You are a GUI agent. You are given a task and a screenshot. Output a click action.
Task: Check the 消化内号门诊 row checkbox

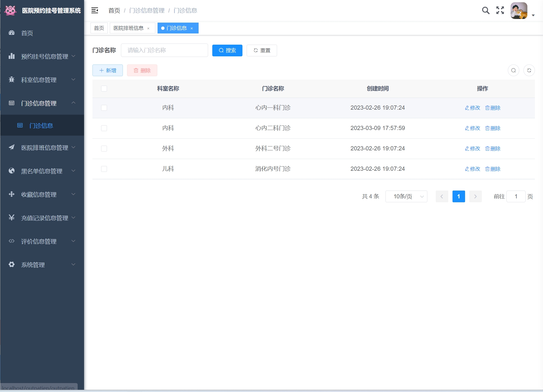pyautogui.click(x=104, y=169)
